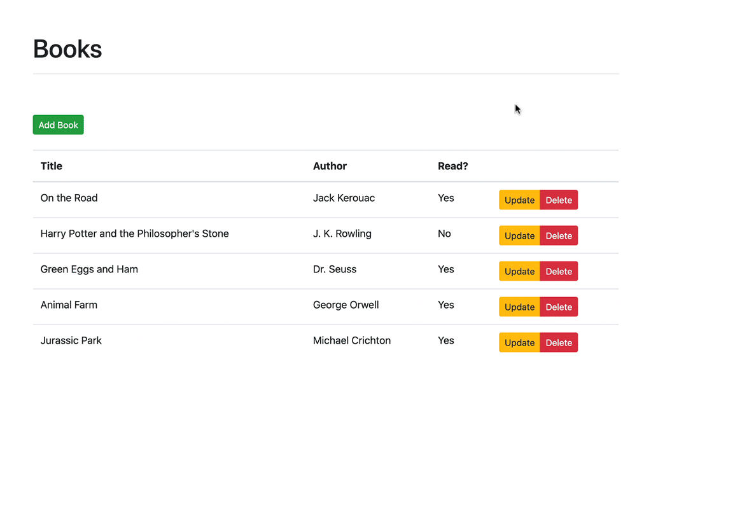
Task: Delete the Green Eggs and Ham book
Action: pos(558,271)
